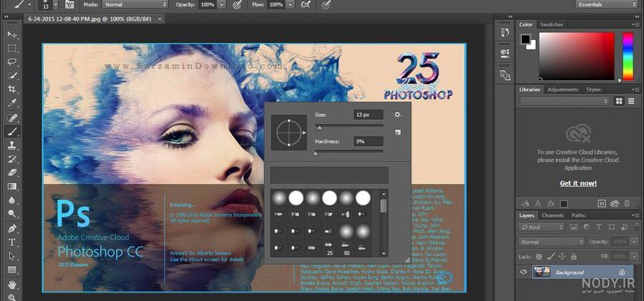Select the Eyedropper tool

tap(12, 102)
